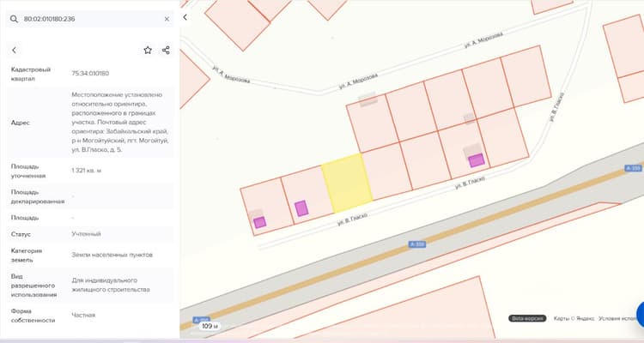The height and width of the screenshot is (343, 644).
Task: Click the blue round button at the map edge
Action: click(641, 315)
